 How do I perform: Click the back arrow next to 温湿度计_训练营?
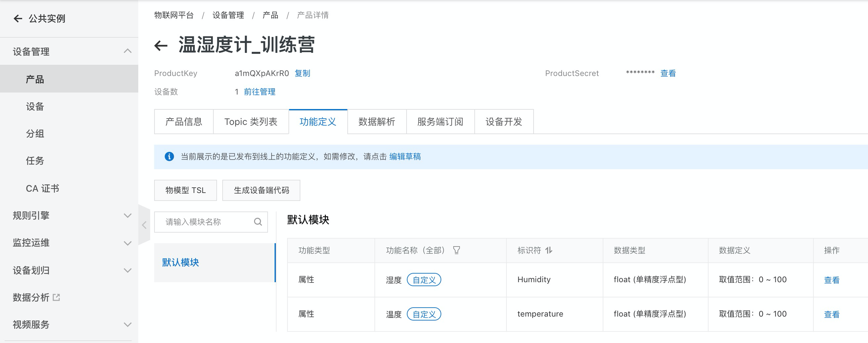(x=161, y=46)
